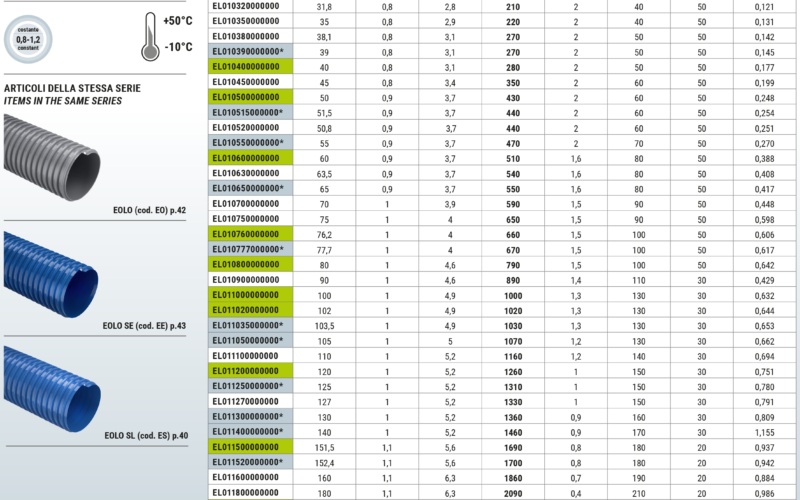The image size is (800, 500).
Task: Click the highlighted code EL01100000000
Action: 246,295
